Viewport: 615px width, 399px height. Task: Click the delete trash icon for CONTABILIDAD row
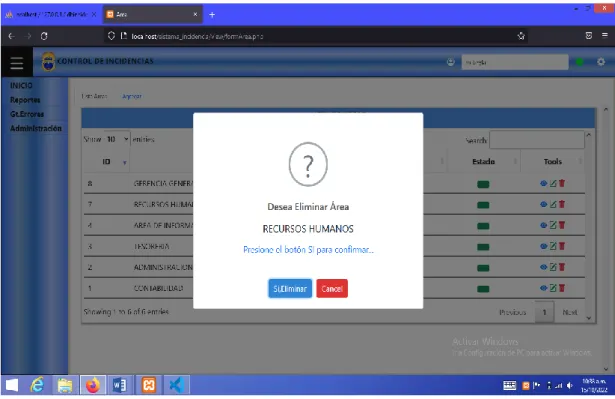(x=562, y=288)
